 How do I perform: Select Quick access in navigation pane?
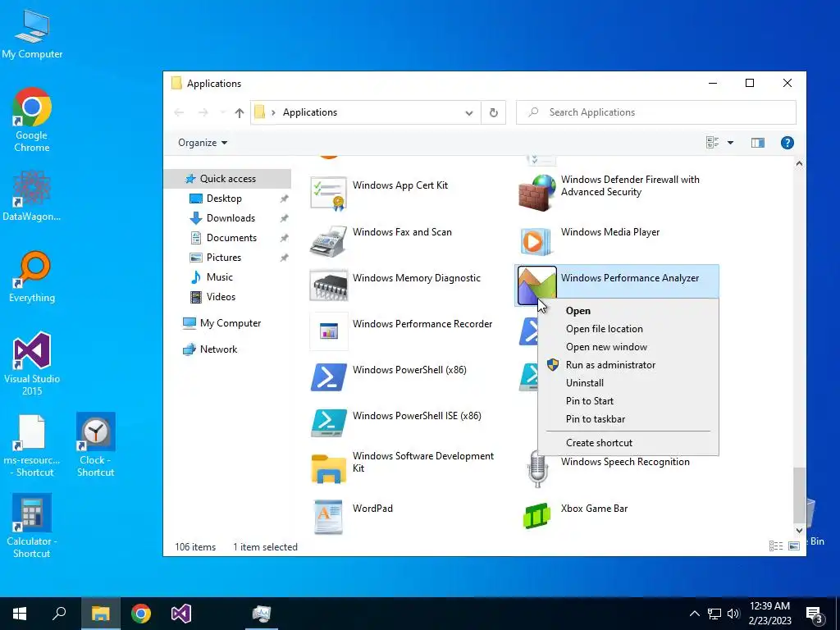pyautogui.click(x=228, y=178)
